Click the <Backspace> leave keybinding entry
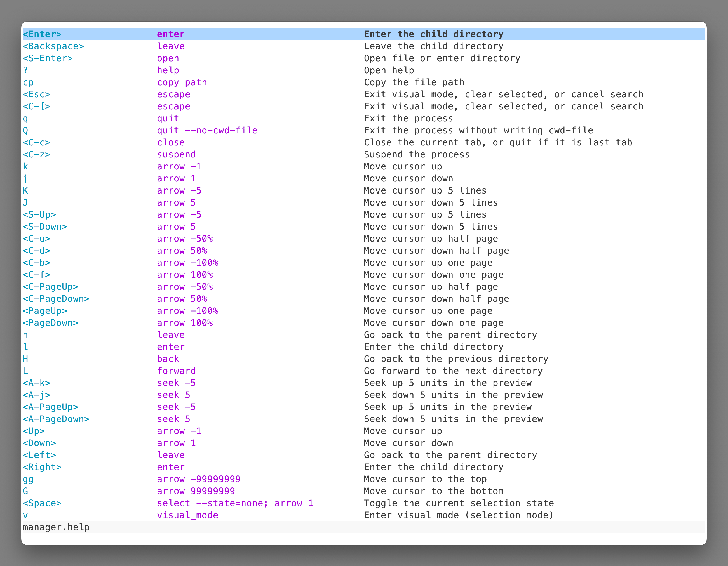Viewport: 728px width, 566px height. pyautogui.click(x=53, y=46)
